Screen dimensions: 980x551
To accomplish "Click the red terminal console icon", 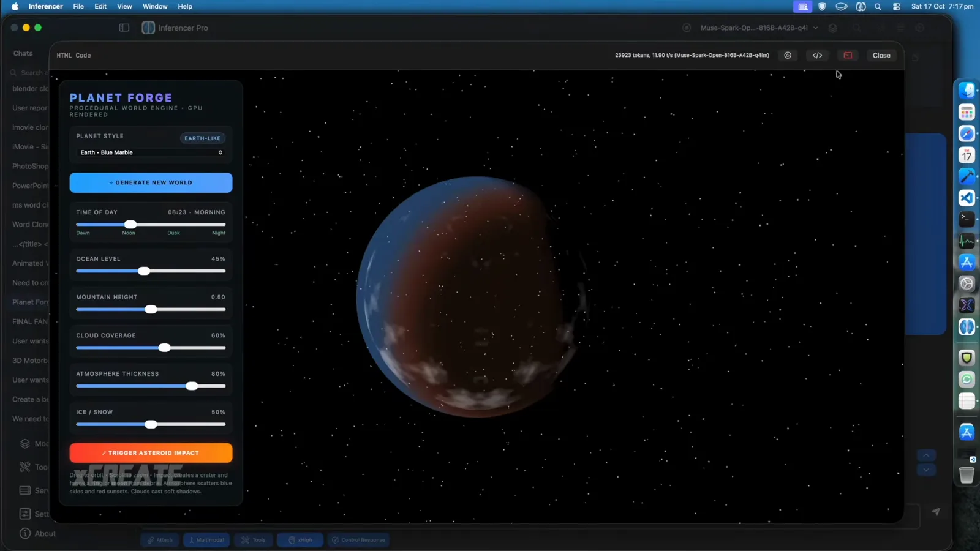I will (848, 55).
